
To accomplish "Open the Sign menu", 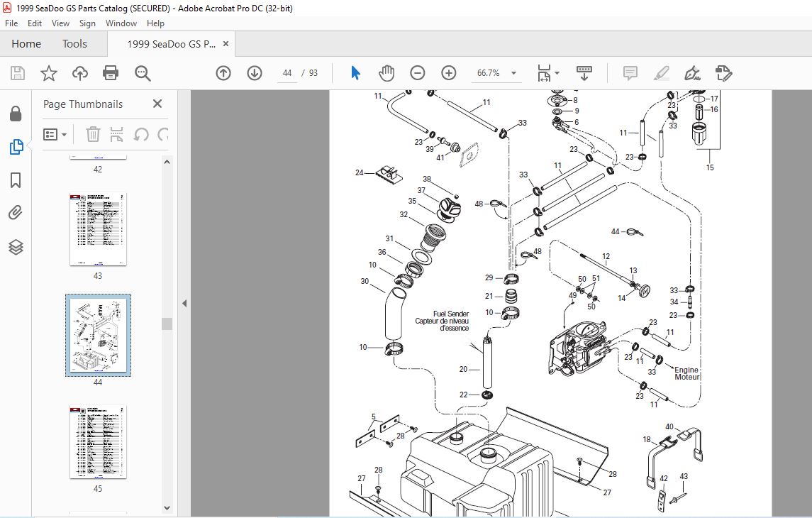I will (x=87, y=23).
